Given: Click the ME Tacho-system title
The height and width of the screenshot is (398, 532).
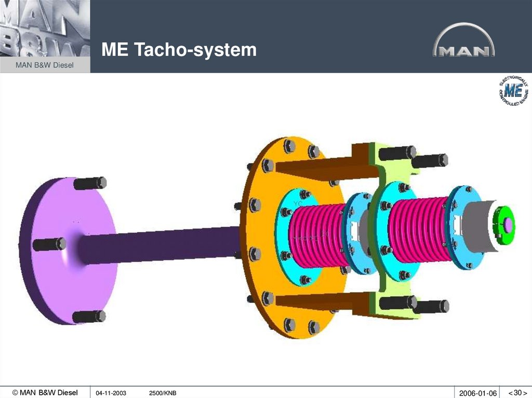Looking at the screenshot, I should tap(179, 50).
